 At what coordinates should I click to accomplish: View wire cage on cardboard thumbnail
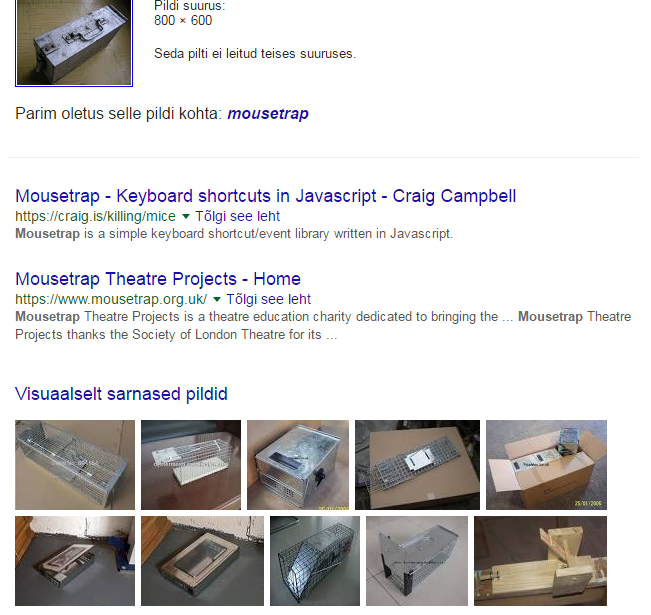417,465
